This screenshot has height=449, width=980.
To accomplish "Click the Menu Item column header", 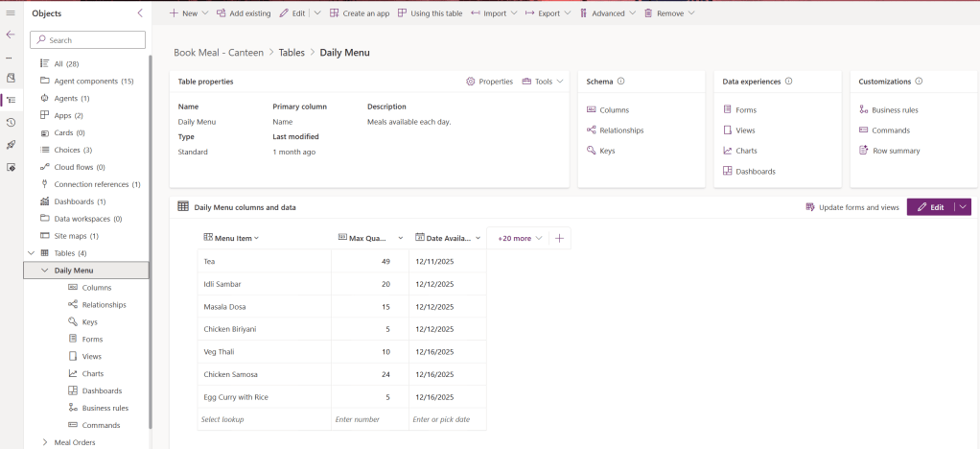I will point(233,238).
